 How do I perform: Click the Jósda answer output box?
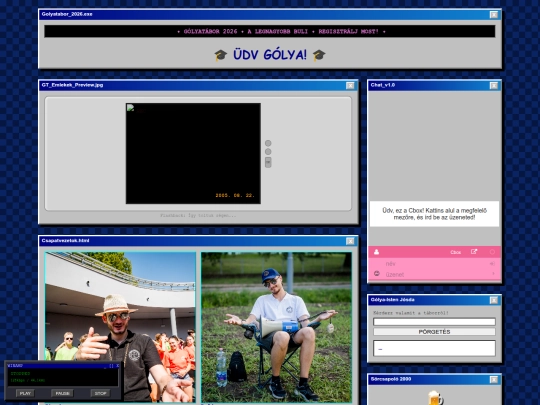pos(434,348)
